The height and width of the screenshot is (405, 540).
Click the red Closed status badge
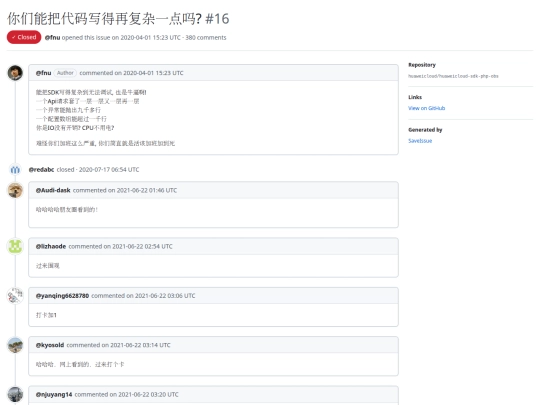point(24,37)
